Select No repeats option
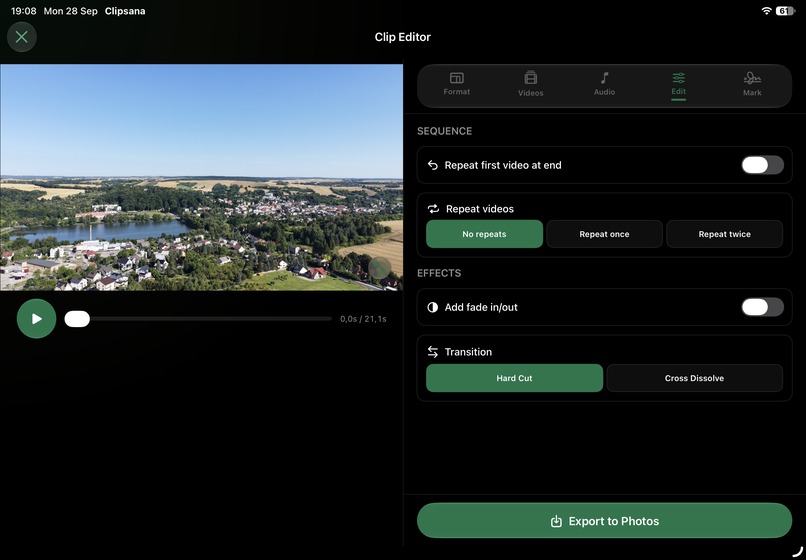This screenshot has height=560, width=806. [484, 234]
